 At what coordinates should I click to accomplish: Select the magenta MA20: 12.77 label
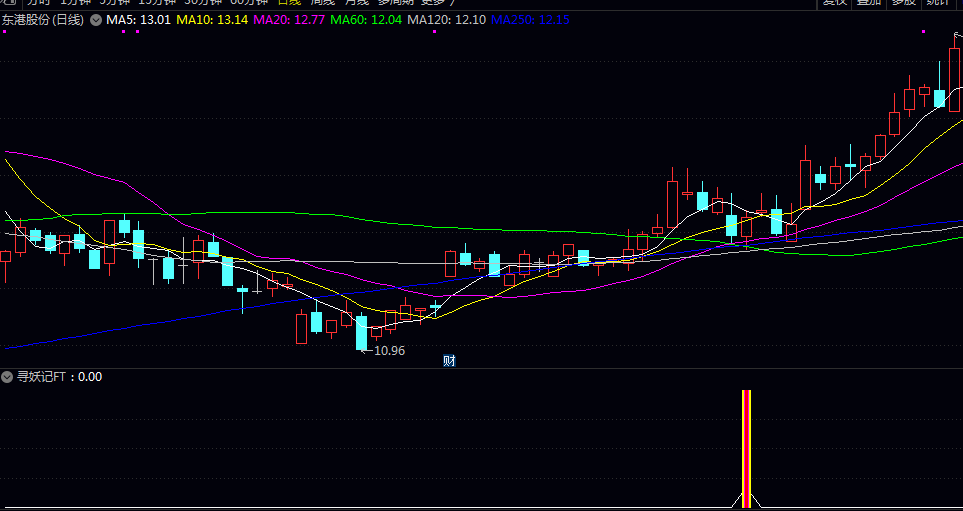tap(289, 20)
